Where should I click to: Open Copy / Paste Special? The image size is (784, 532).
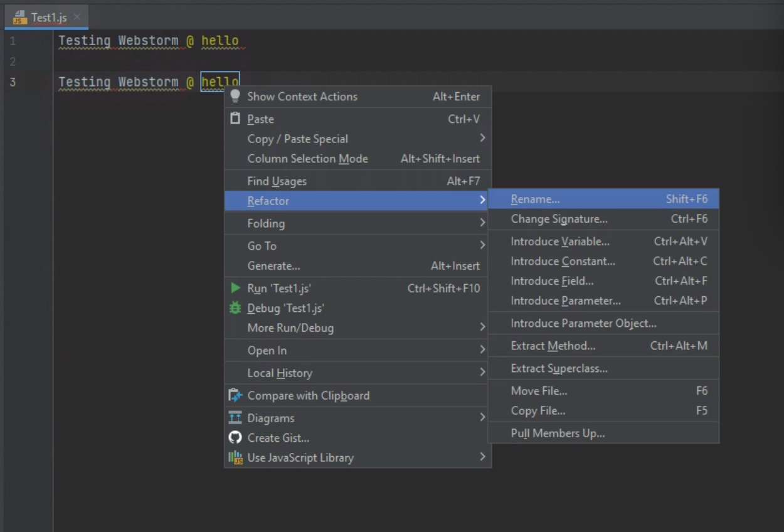click(x=358, y=139)
